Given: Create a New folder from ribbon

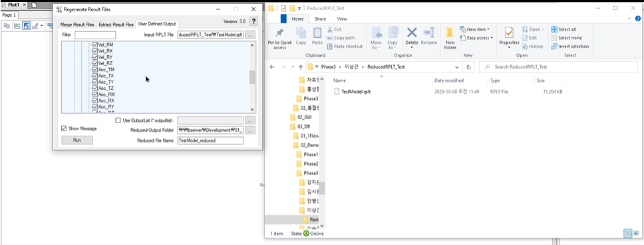Looking at the screenshot, I should (450, 38).
